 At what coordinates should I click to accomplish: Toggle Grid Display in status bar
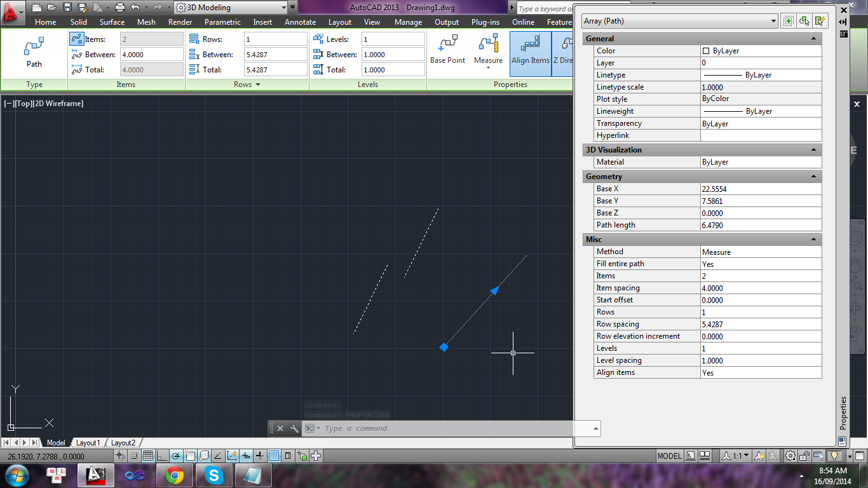click(x=148, y=456)
